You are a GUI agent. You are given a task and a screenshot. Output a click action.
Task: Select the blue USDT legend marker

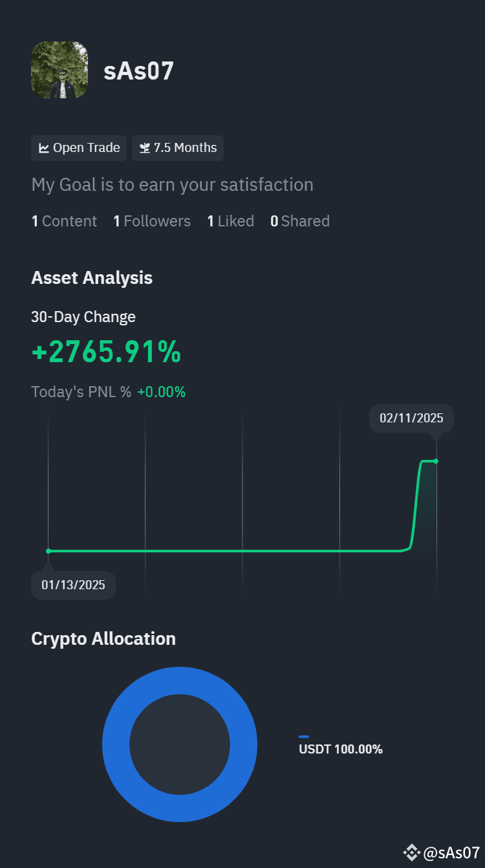304,737
